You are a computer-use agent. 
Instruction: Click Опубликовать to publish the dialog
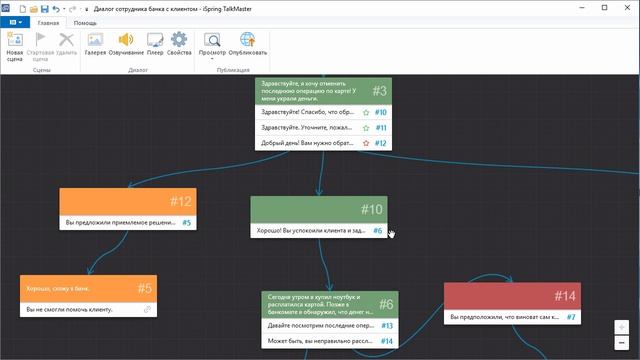tap(247, 44)
